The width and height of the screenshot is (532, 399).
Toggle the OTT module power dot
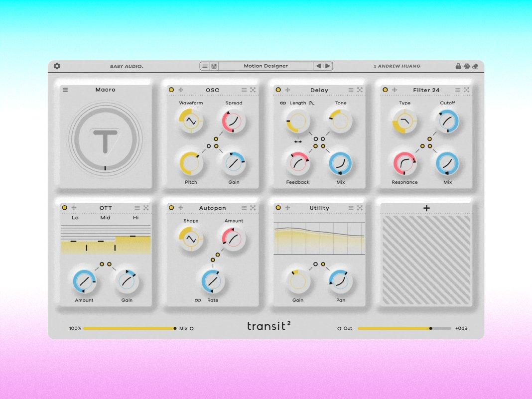pyautogui.click(x=64, y=208)
